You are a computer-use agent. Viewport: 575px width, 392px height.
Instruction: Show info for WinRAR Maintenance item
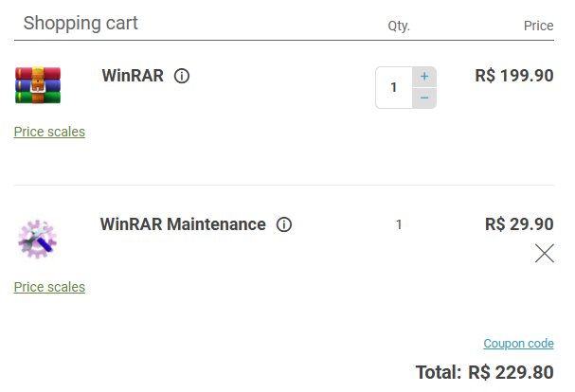(x=284, y=224)
